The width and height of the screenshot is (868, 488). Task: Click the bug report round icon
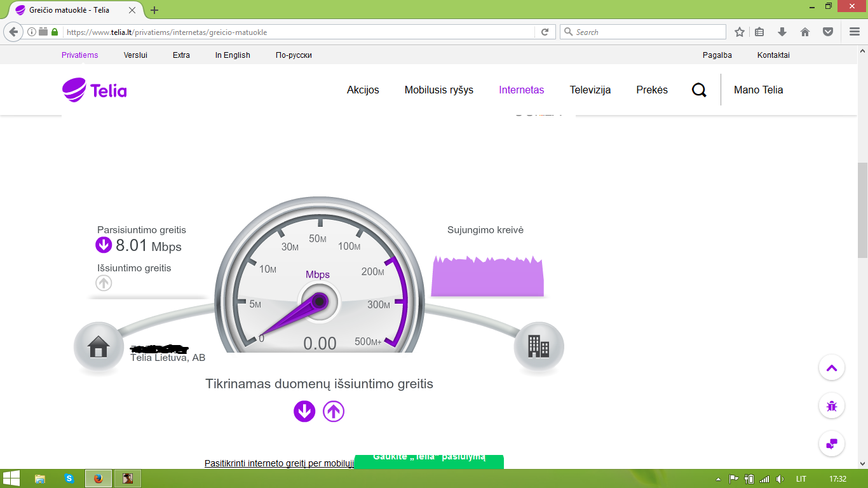pyautogui.click(x=832, y=405)
